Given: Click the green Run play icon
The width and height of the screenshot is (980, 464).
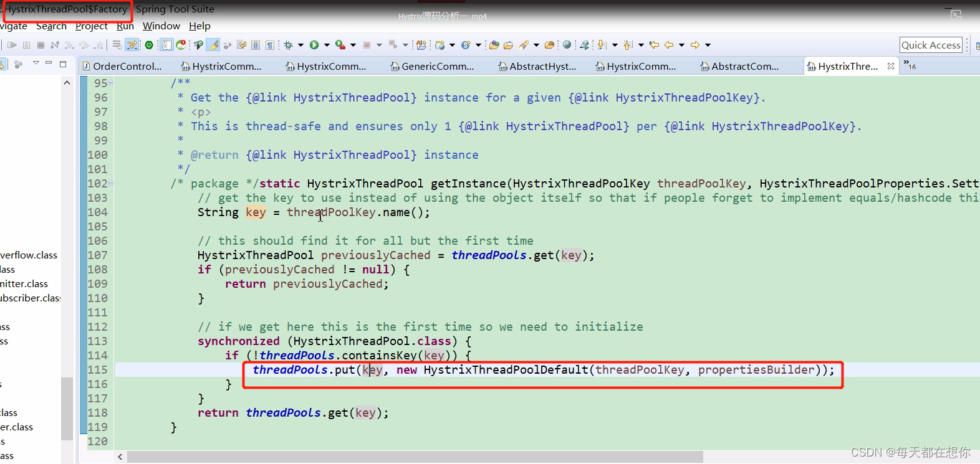Looking at the screenshot, I should coord(314,45).
